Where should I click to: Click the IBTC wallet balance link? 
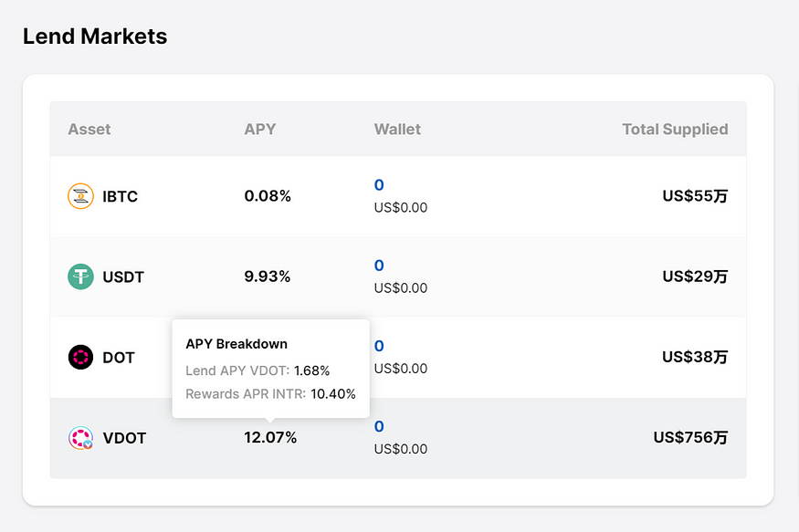click(x=379, y=185)
